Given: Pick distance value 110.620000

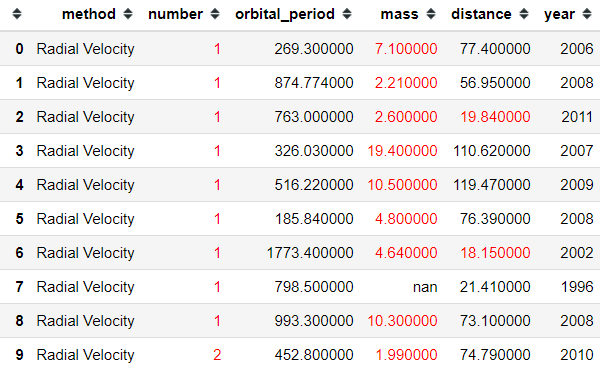Looking at the screenshot, I should [x=491, y=150].
